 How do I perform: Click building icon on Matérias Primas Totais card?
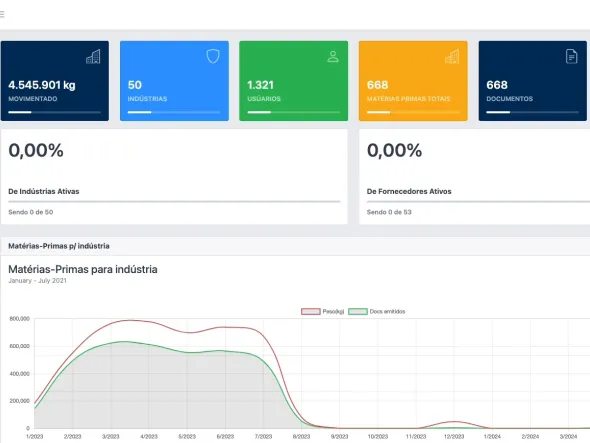click(x=452, y=57)
